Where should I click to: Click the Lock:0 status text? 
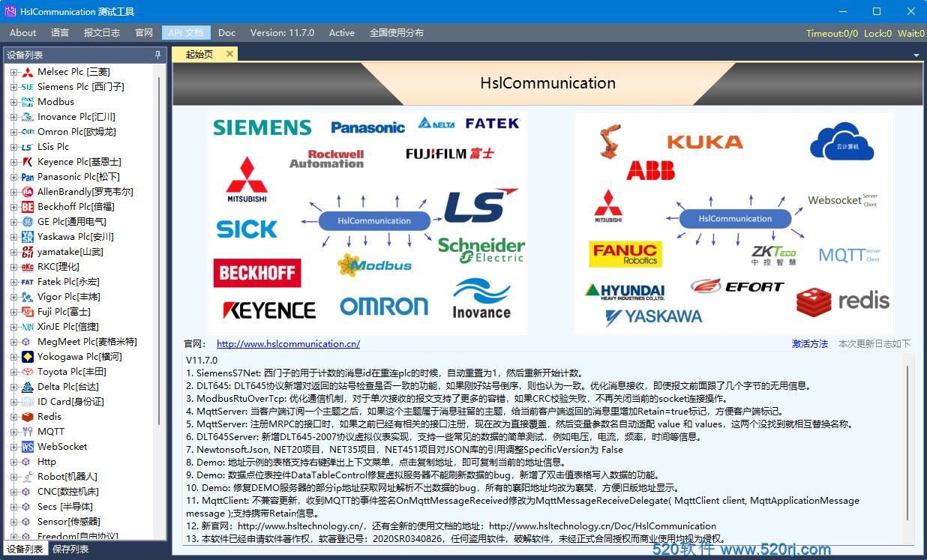877,33
